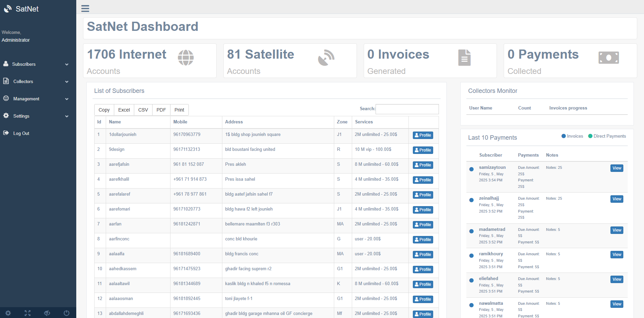This screenshot has width=644, height=318.
Task: Click the subscriber Search input field
Action: [407, 109]
